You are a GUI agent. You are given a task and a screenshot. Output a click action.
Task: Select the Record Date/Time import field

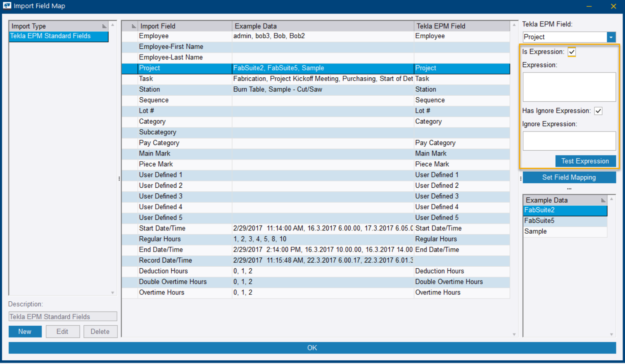click(316, 261)
